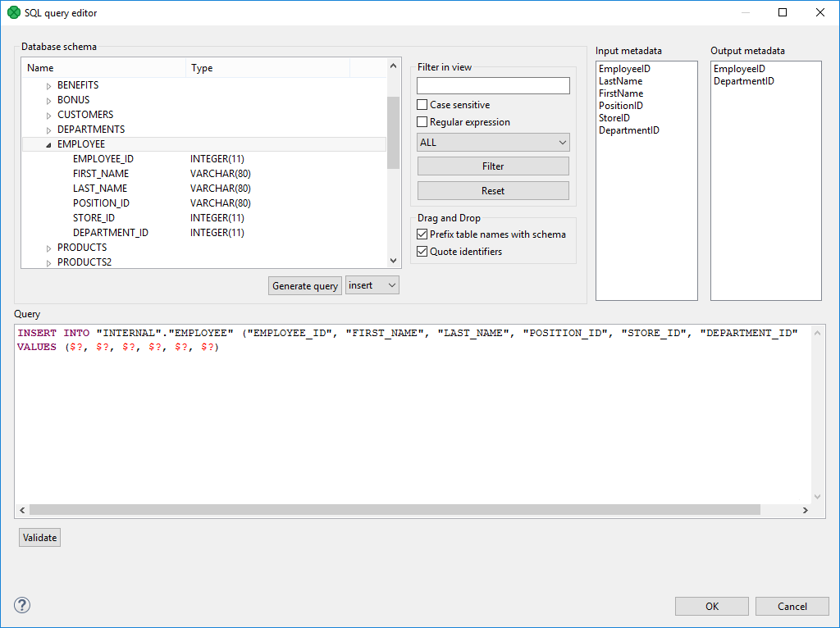Validate the SQL query
Viewport: 840px width, 628px height.
[39, 537]
